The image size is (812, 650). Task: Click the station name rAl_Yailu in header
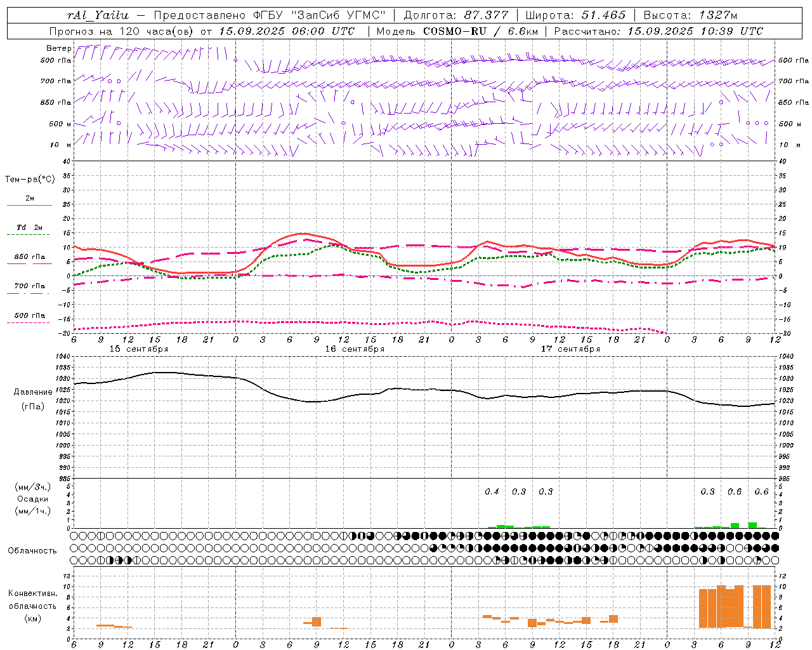pos(97,15)
